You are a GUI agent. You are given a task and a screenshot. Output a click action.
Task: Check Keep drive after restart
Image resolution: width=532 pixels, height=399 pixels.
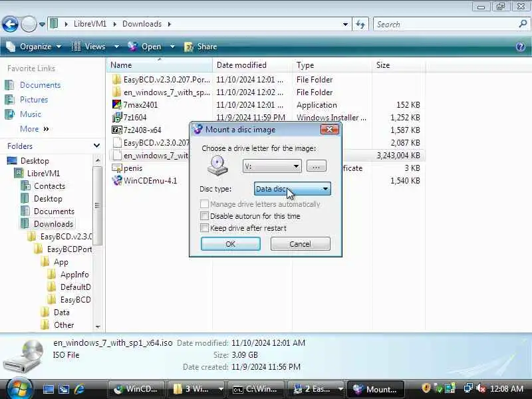tap(204, 228)
